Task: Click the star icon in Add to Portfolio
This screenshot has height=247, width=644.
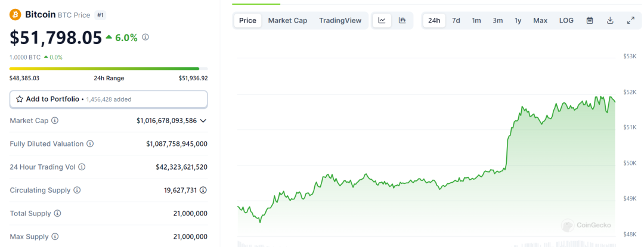Action: click(19, 99)
